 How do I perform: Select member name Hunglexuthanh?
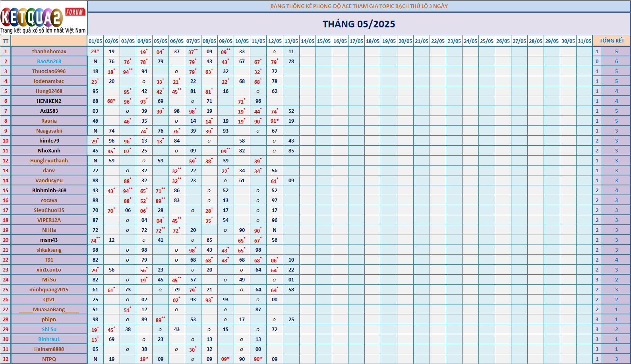click(x=49, y=160)
